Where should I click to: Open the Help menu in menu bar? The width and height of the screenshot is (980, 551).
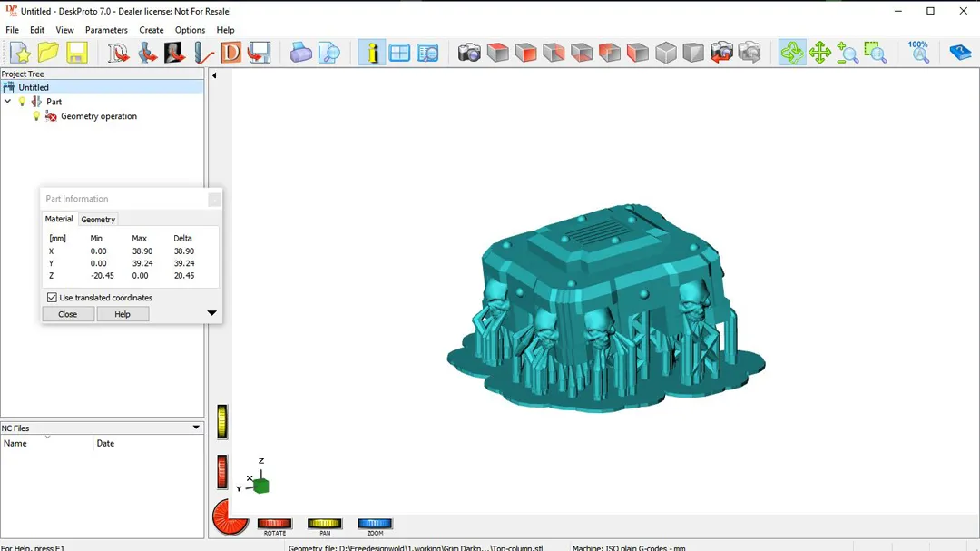coord(226,30)
